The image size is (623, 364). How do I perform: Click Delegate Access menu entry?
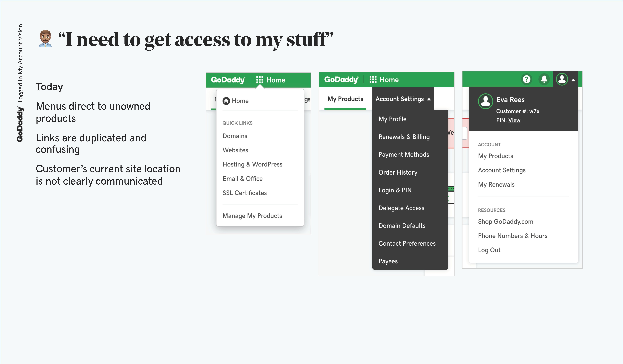(401, 208)
